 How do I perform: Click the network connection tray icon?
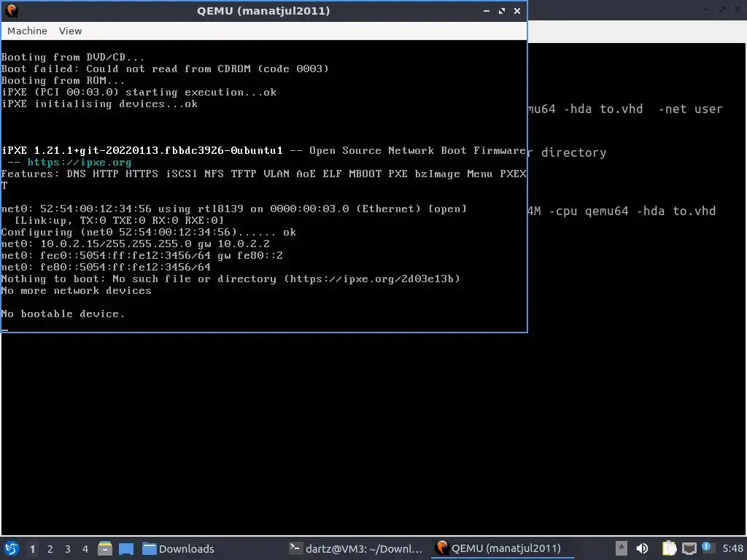click(x=689, y=548)
